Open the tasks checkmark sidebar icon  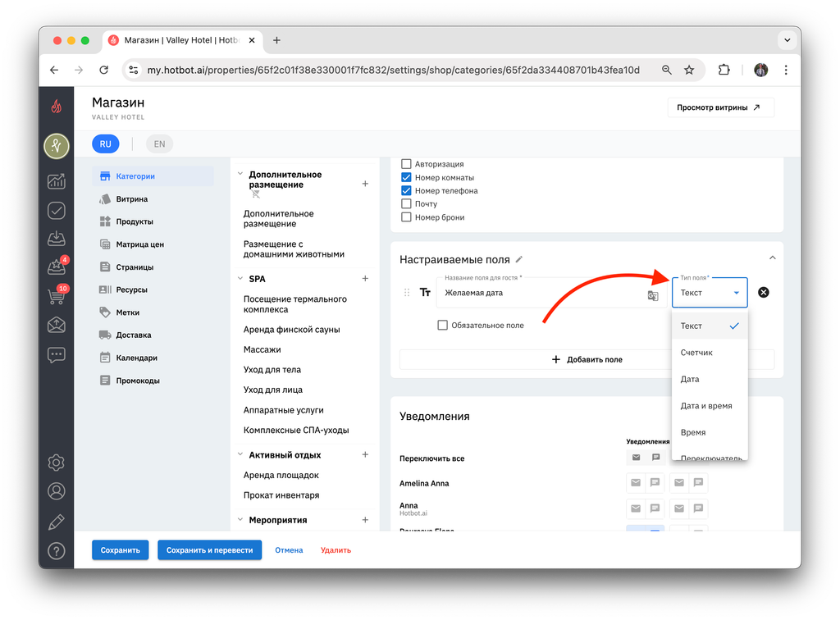[57, 211]
